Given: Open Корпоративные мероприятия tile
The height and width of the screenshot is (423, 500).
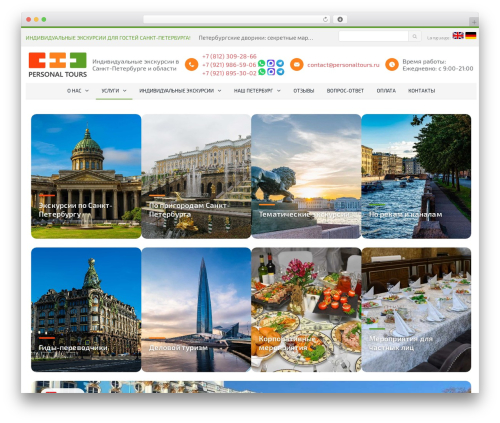Looking at the screenshot, I should tap(306, 310).
